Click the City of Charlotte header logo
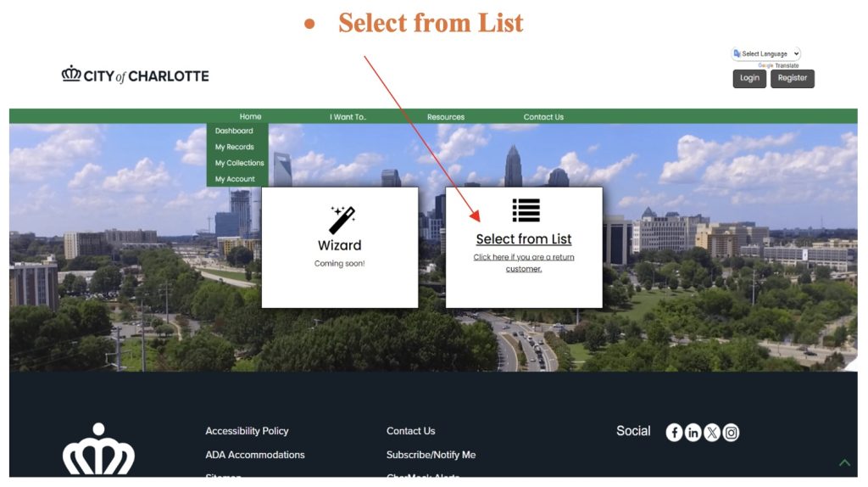868x487 pixels. (135, 76)
